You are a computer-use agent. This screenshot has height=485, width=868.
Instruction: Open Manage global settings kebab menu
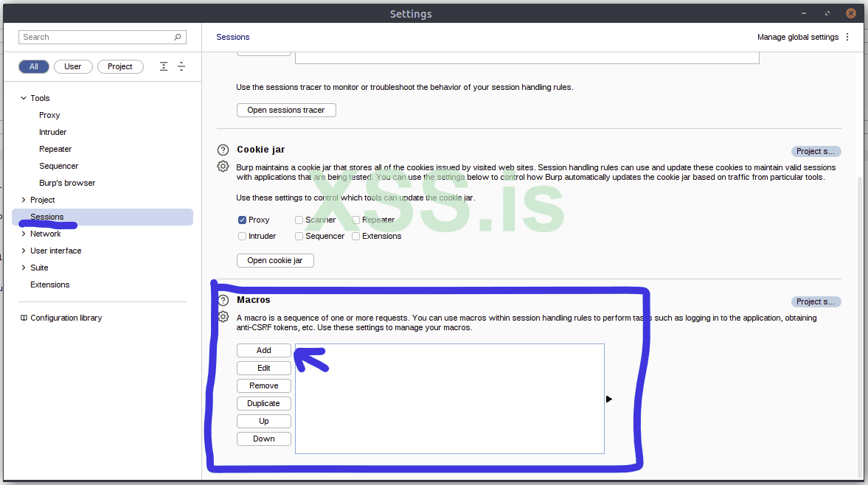click(847, 37)
